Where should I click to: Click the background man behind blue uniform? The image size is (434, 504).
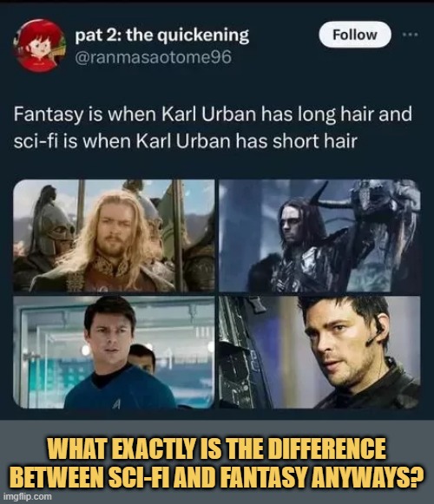click(143, 358)
